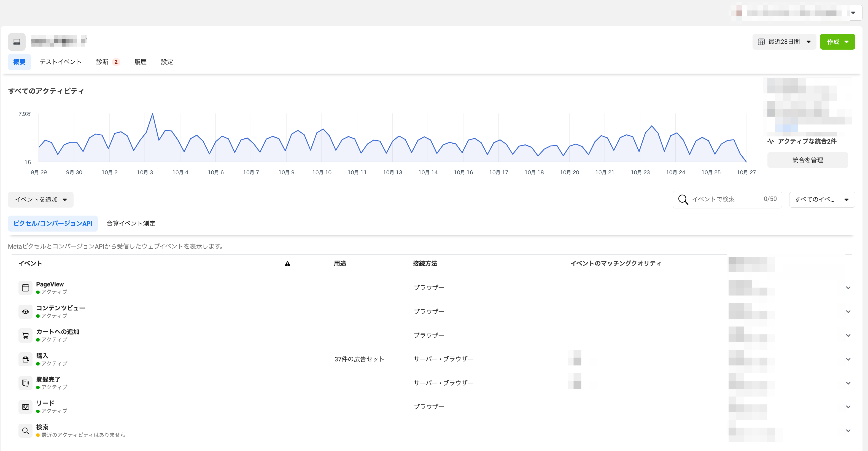Image resolution: width=868 pixels, height=451 pixels.
Task: Click the shopping bag icon for 購入
Action: [25, 359]
